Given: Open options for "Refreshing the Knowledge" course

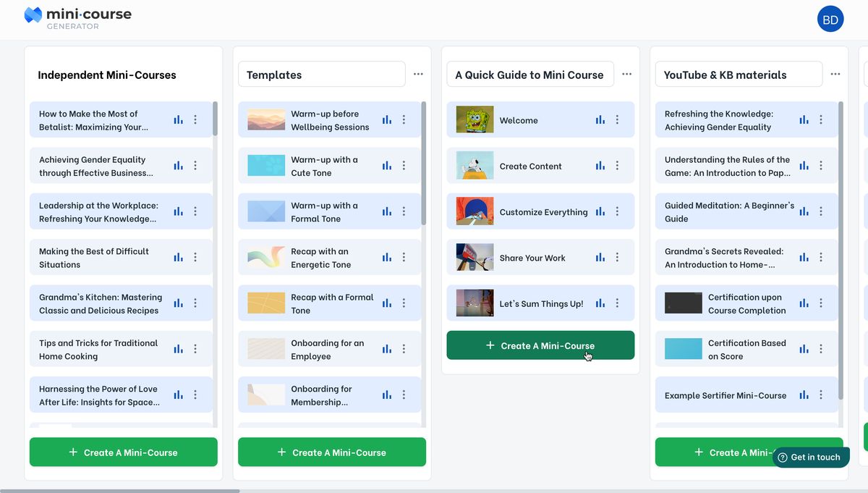Looking at the screenshot, I should pos(820,119).
